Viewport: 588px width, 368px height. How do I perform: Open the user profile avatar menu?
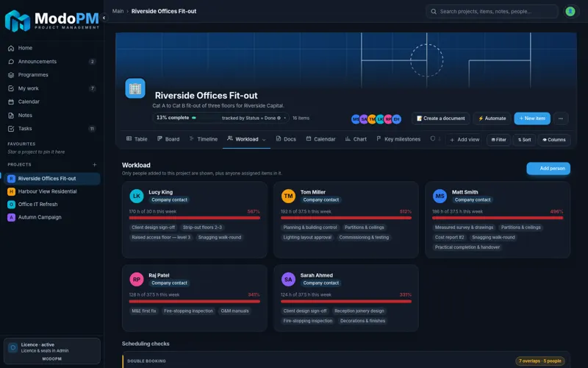point(570,11)
